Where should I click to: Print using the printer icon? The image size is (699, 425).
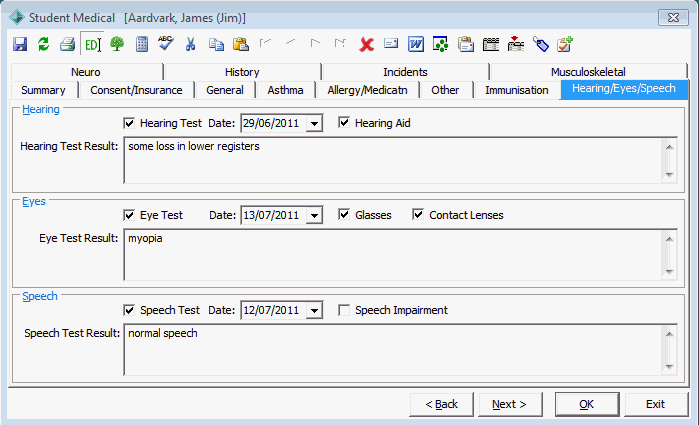[x=67, y=44]
